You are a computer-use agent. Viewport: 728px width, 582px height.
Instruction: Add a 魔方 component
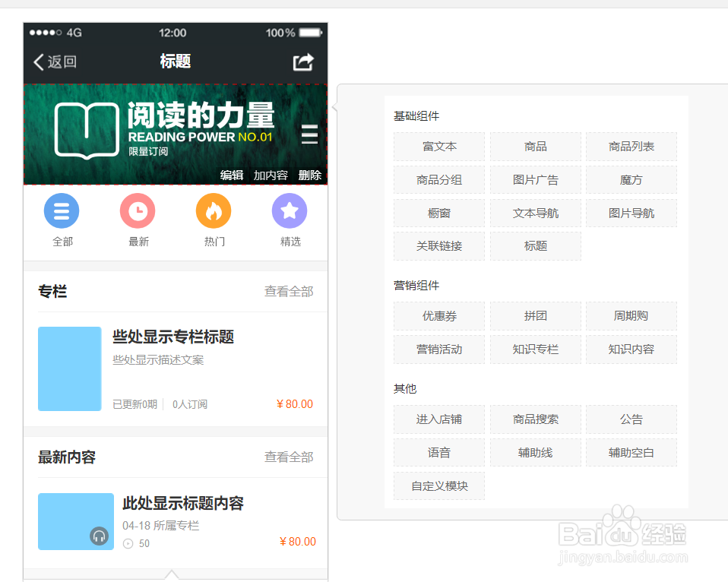pos(631,179)
